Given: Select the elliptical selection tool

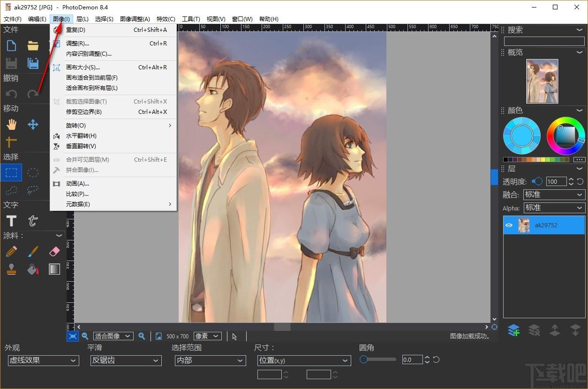Looking at the screenshot, I should (x=33, y=172).
